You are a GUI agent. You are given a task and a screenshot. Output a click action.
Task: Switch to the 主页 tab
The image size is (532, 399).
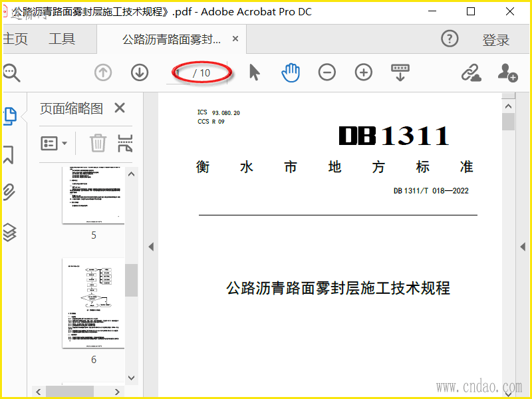pos(15,39)
